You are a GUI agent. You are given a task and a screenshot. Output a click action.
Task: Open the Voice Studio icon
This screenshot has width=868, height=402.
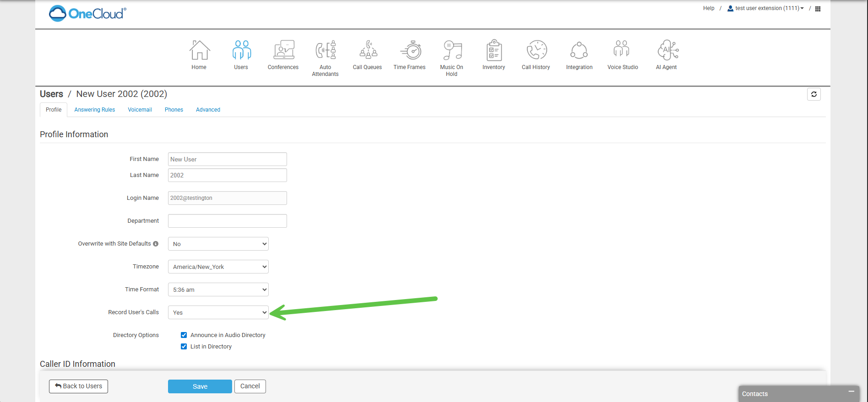622,50
